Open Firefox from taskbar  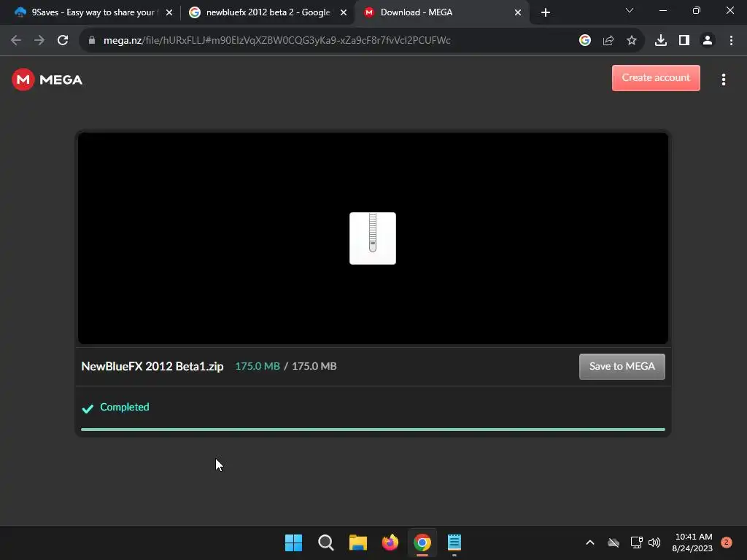pos(390,542)
